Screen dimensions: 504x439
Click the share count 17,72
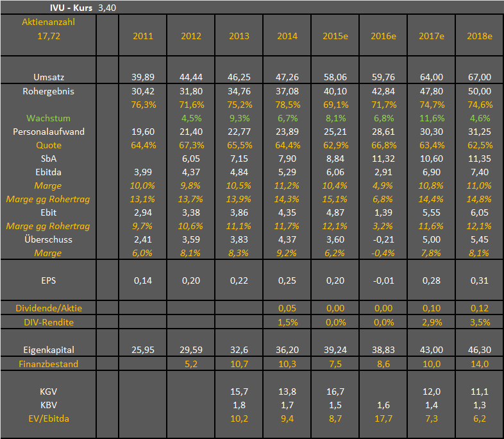pos(49,36)
